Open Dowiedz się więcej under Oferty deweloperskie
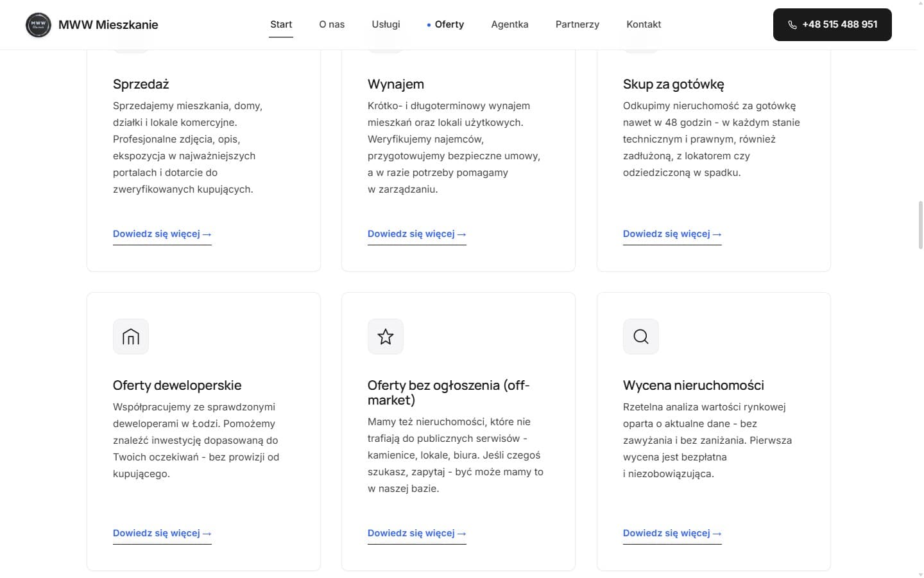The height and width of the screenshot is (578, 924). tap(162, 534)
